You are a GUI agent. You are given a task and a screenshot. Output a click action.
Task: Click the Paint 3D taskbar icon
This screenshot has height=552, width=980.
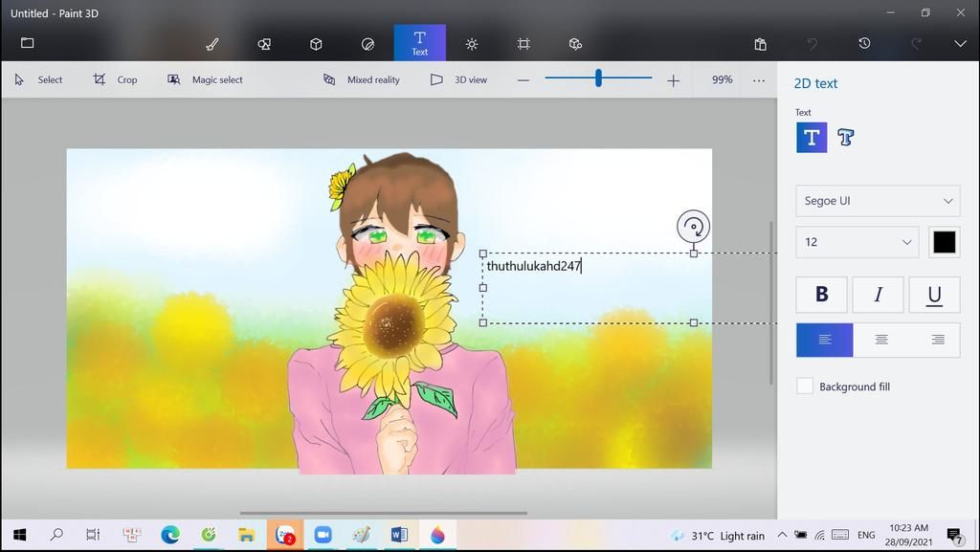click(437, 535)
